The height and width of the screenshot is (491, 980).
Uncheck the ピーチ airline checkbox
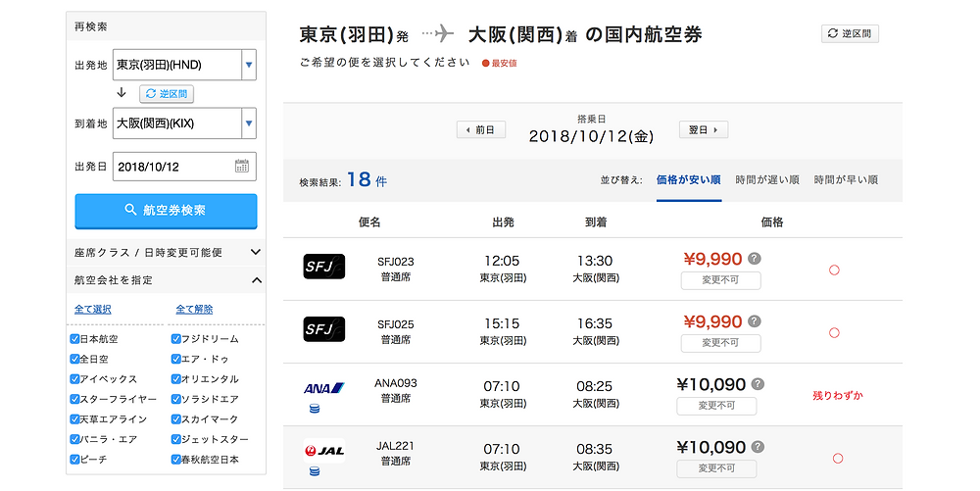pyautogui.click(x=74, y=459)
